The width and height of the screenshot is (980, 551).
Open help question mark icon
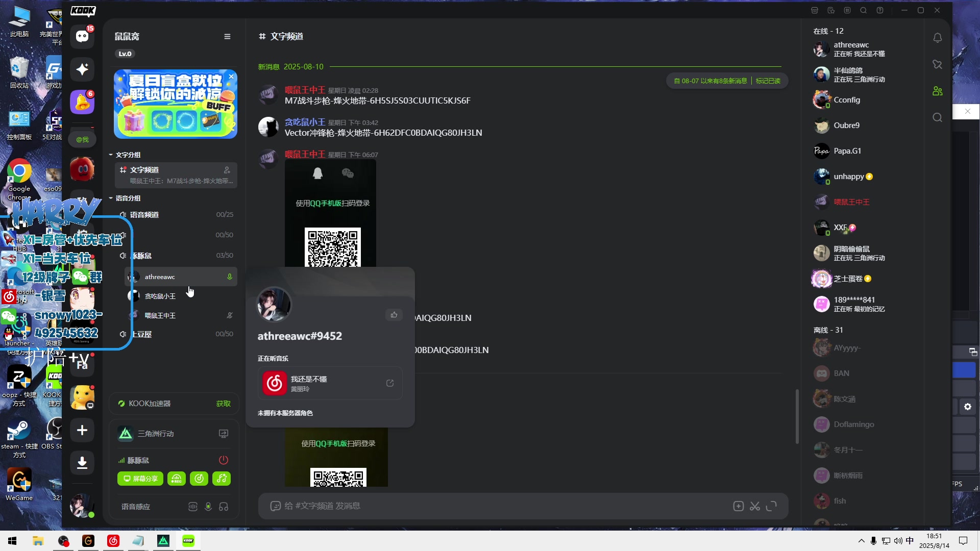click(880, 10)
